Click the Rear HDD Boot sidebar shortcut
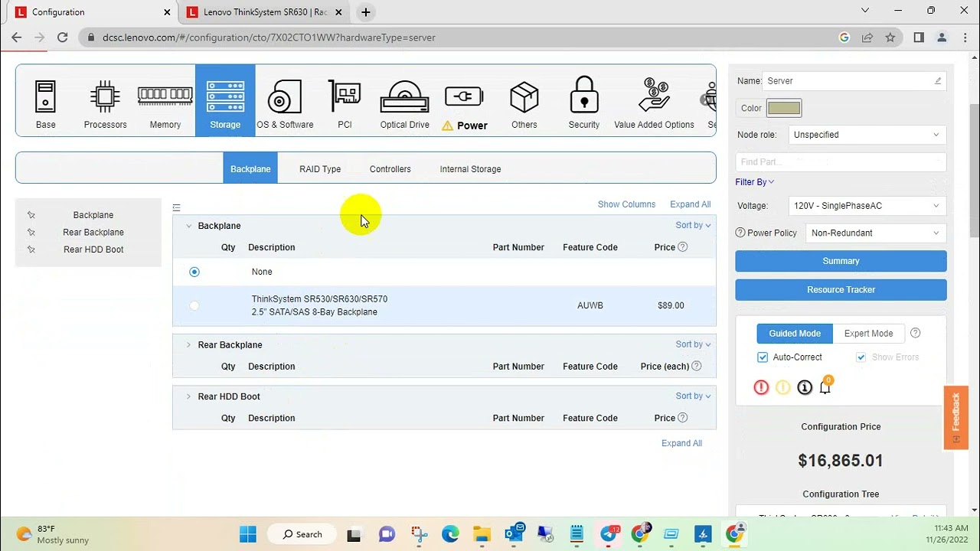980x551 pixels. (x=93, y=249)
